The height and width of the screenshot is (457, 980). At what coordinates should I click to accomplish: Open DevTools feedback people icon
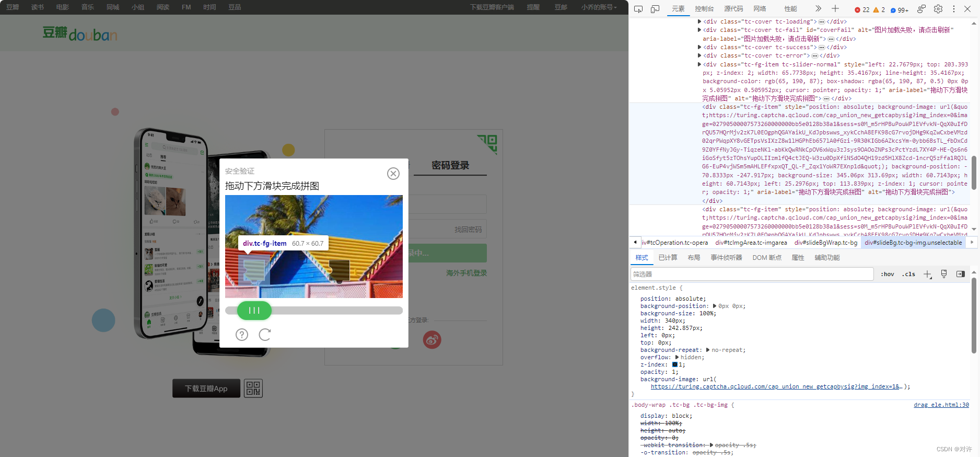pyautogui.click(x=921, y=9)
